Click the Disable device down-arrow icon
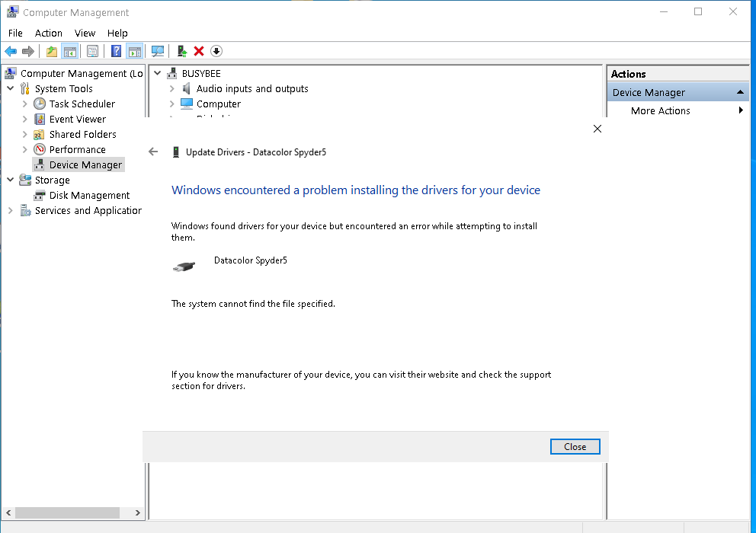Viewport: 756px width, 533px height. tap(216, 51)
